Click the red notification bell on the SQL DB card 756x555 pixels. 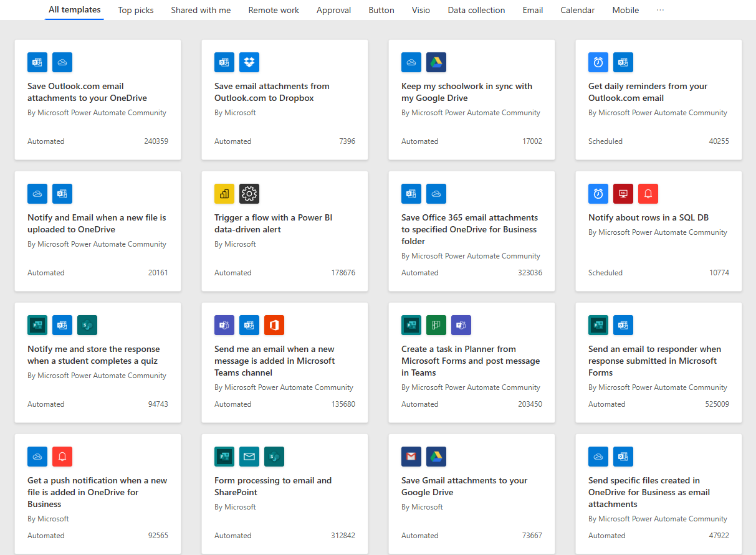point(648,194)
